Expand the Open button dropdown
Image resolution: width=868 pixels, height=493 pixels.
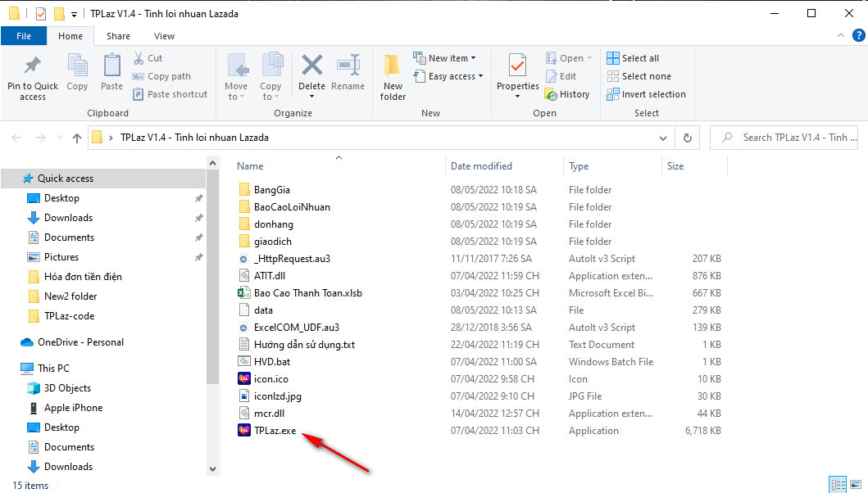[x=589, y=58]
